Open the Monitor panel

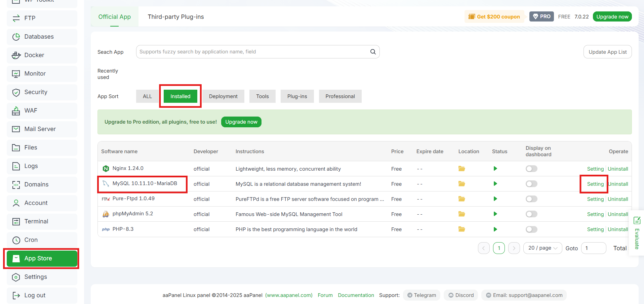35,74
